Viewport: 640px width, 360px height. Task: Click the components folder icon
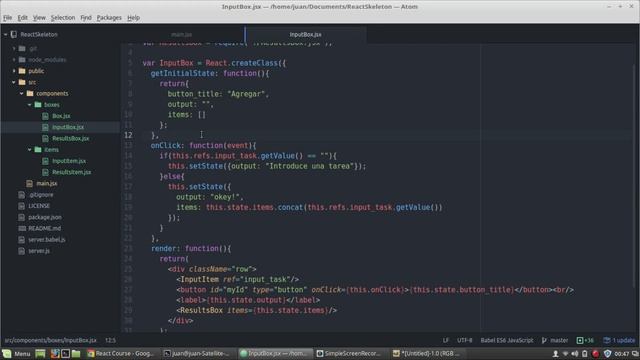pos(30,93)
